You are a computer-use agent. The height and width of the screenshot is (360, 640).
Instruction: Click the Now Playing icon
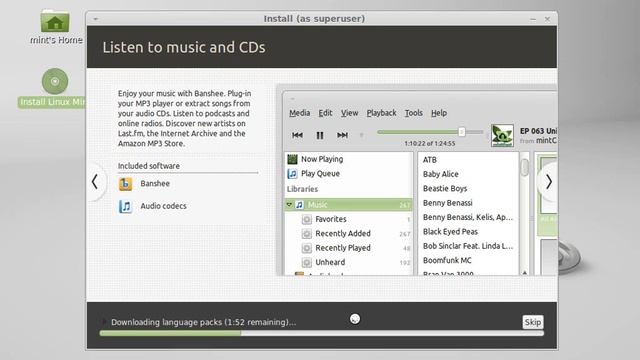coord(292,159)
